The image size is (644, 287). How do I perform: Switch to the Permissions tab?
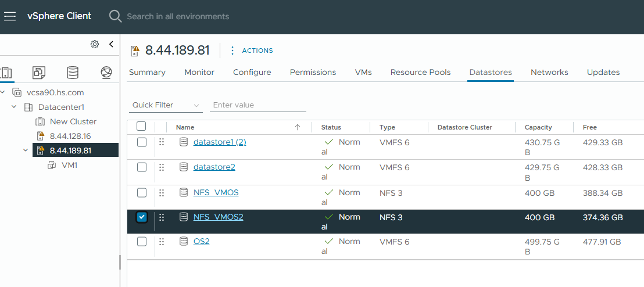[313, 72]
